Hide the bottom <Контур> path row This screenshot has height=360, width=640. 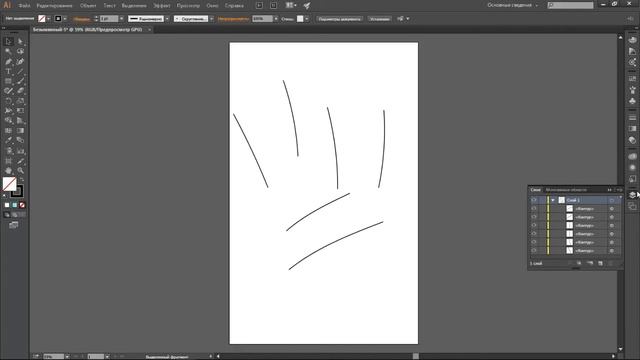pos(534,251)
